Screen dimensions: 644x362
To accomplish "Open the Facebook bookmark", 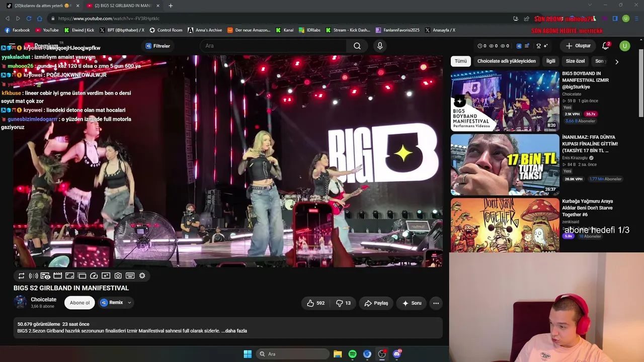I will (x=17, y=30).
